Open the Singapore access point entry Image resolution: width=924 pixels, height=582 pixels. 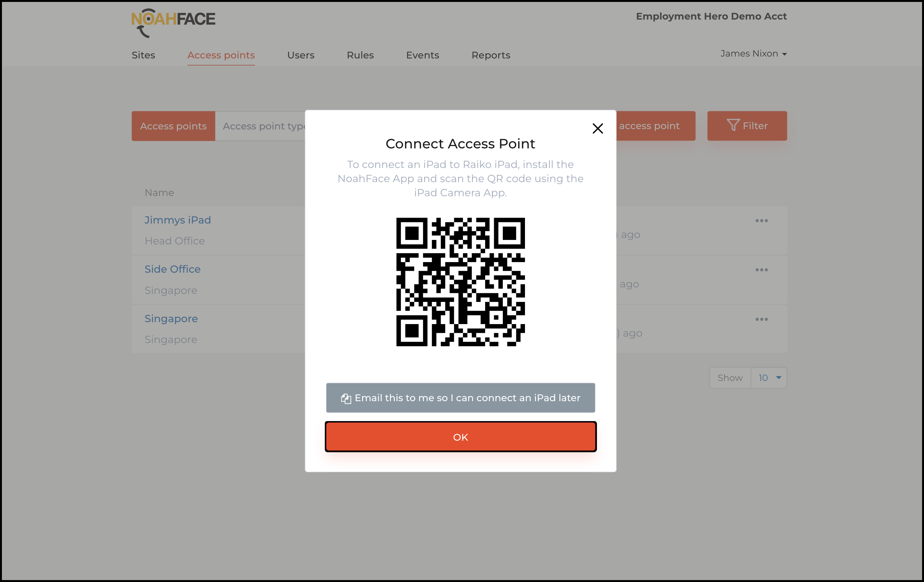(171, 318)
